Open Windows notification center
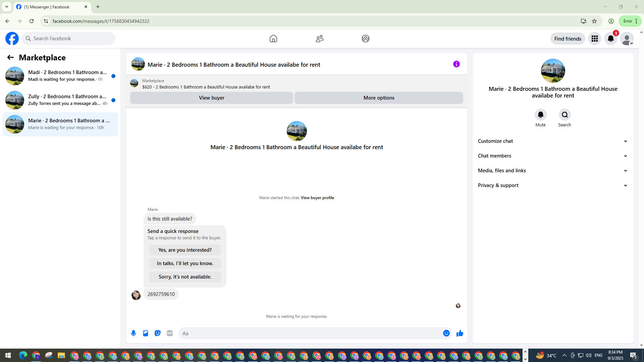 [x=634, y=355]
